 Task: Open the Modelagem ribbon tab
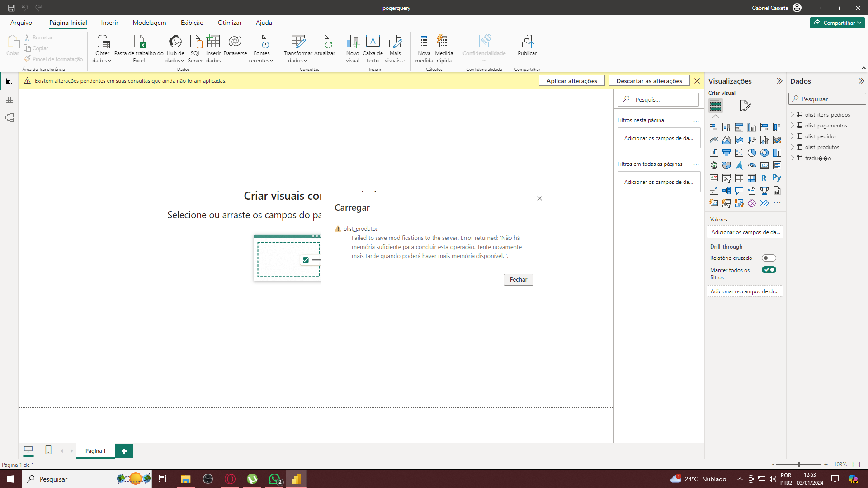(149, 23)
